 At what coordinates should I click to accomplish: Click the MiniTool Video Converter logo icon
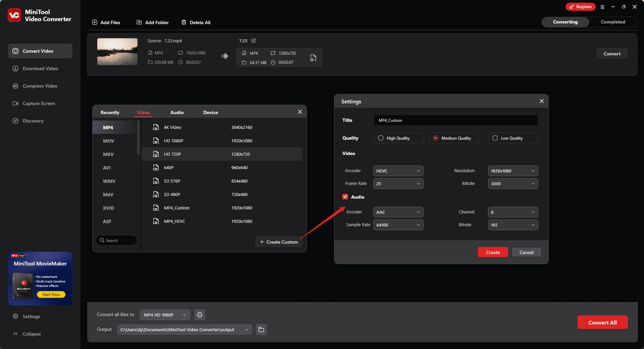pyautogui.click(x=14, y=15)
